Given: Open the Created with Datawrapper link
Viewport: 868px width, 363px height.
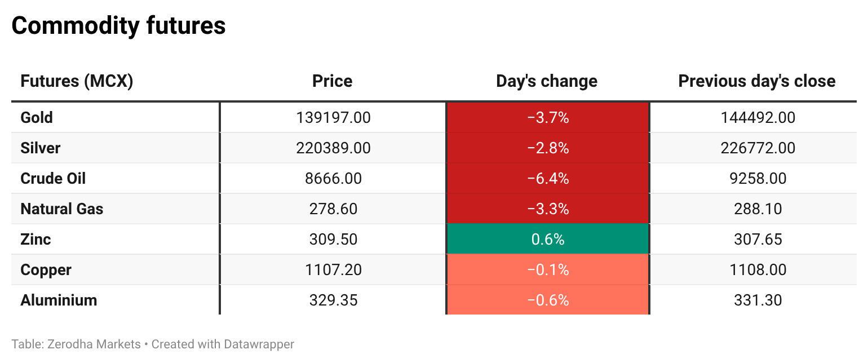Looking at the screenshot, I should pos(223,344).
